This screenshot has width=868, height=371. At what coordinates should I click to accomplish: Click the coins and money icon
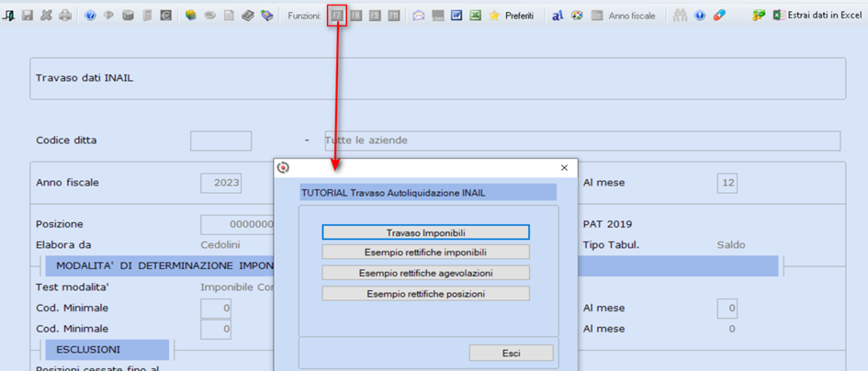pos(759,16)
